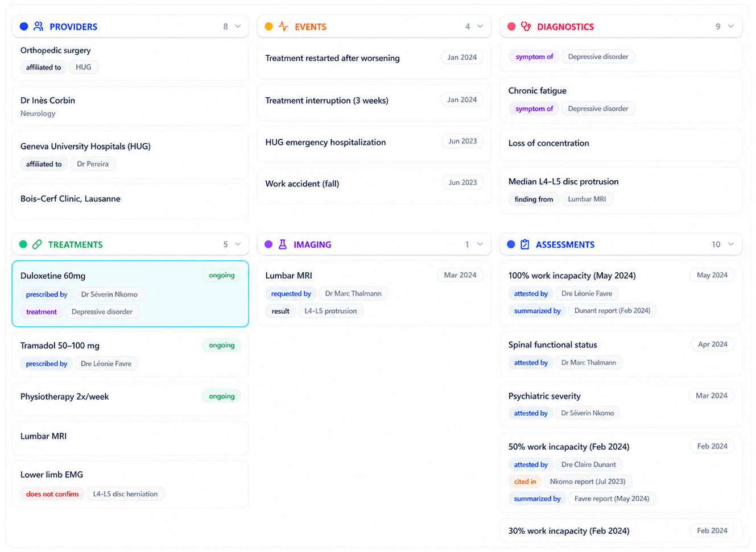
Task: Open the Work accident (fall) event
Action: [374, 185]
